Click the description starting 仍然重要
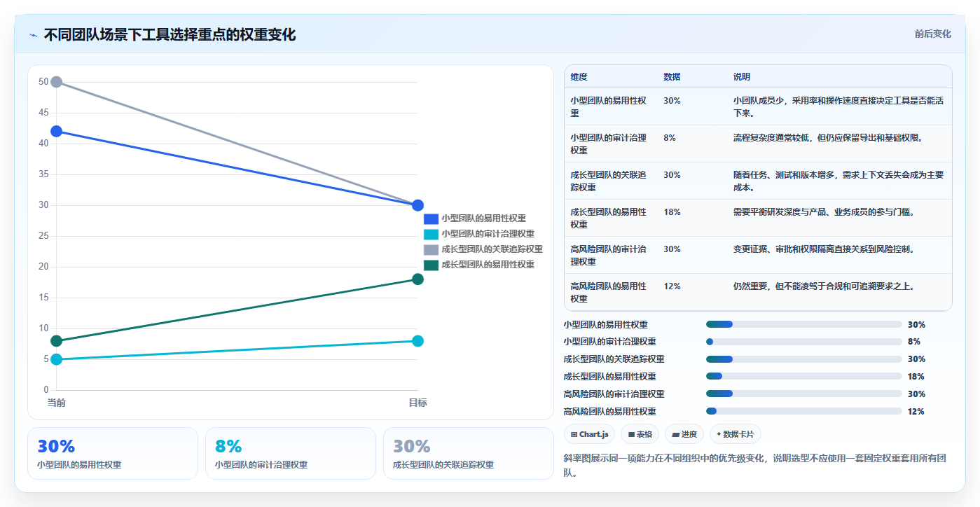The image size is (980, 507). point(824,286)
